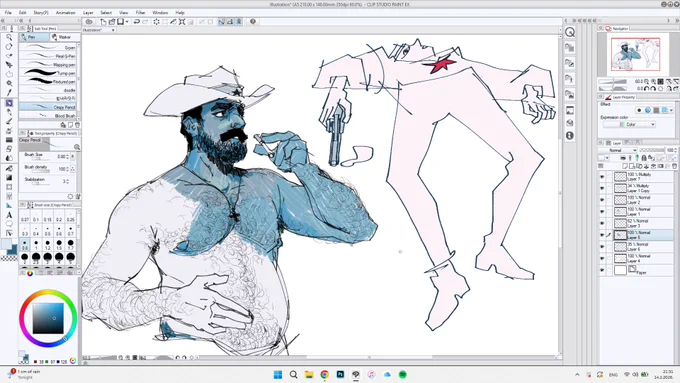Hide Layer 7 with its eye icon

[602, 177]
